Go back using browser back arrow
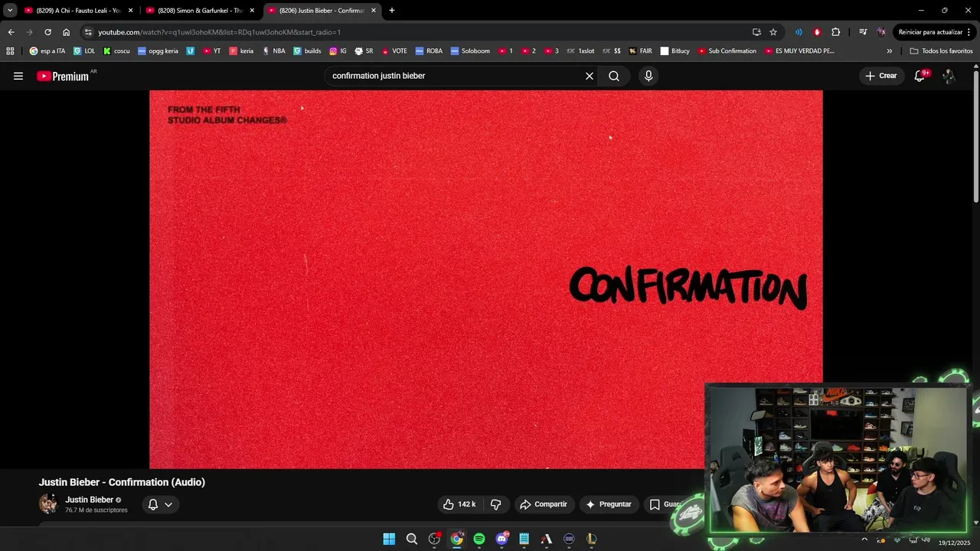 click(x=11, y=32)
